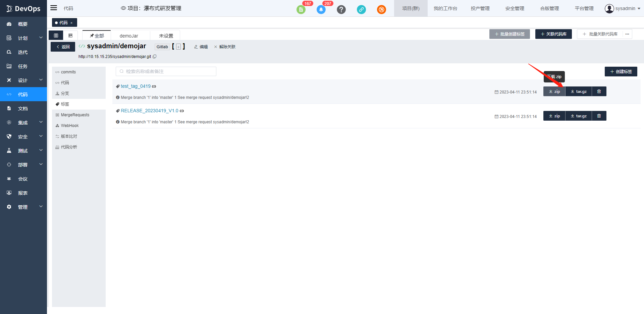Download zip for RELEASE_20230419_V1.0
This screenshot has width=644, height=314.
(554, 116)
